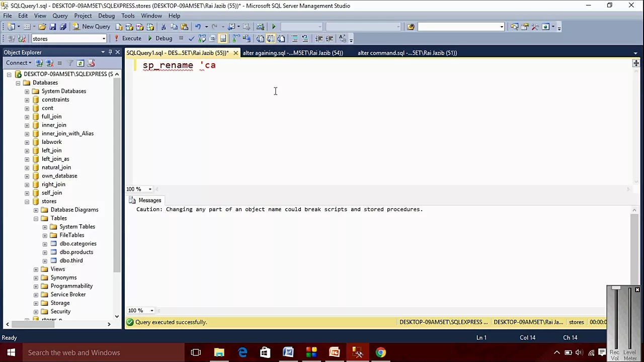The image size is (644, 362).
Task: Toggle Results to Text mode
Action: click(260, 38)
